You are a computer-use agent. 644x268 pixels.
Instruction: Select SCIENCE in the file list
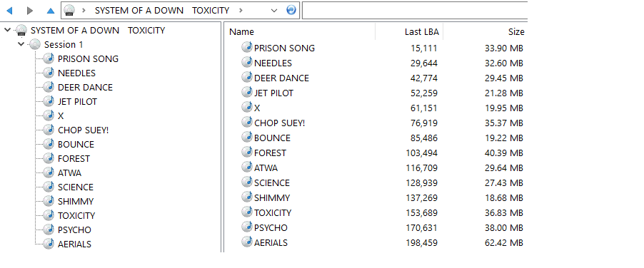tap(272, 182)
